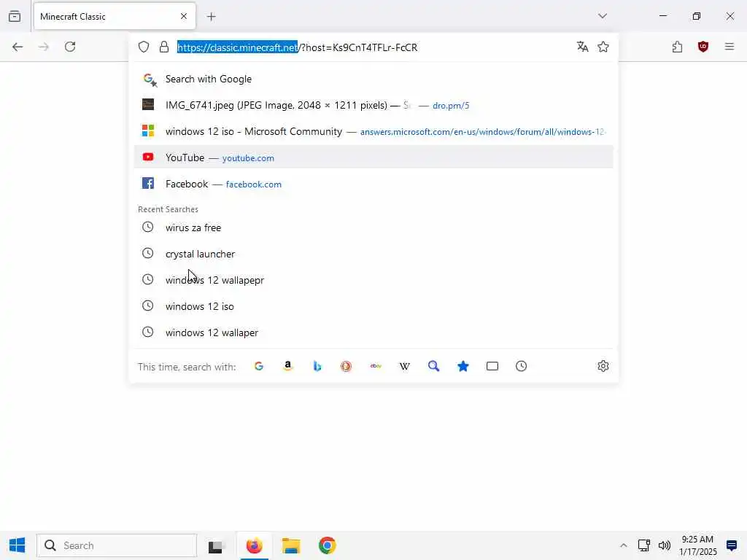747x560 pixels.
Task: Select recent search windows 12 wallaper
Action: coord(373,332)
